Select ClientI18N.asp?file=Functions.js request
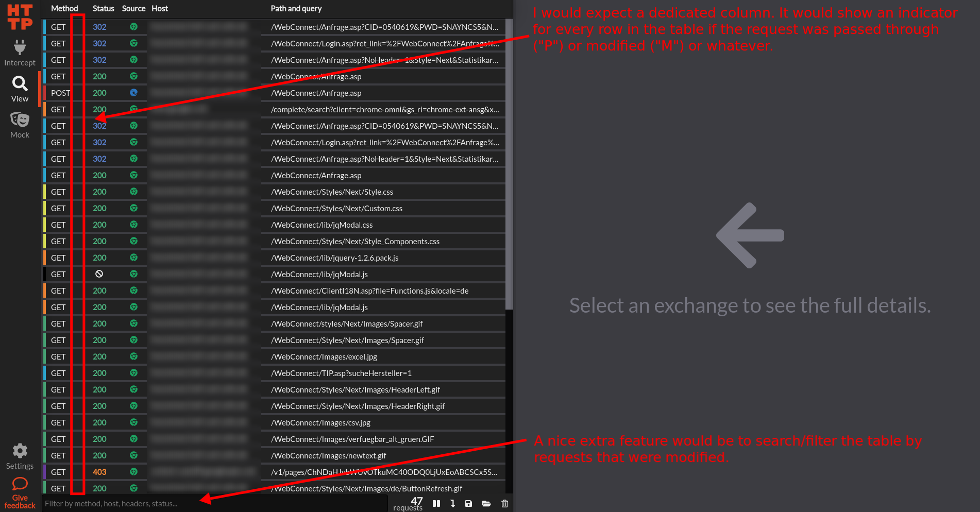This screenshot has width=980, height=512. (369, 291)
